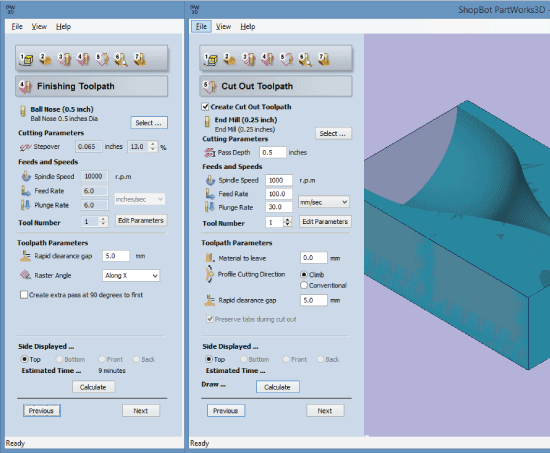The width and height of the screenshot is (550, 453).
Task: Click Select button for End Mill tool
Action: (333, 133)
